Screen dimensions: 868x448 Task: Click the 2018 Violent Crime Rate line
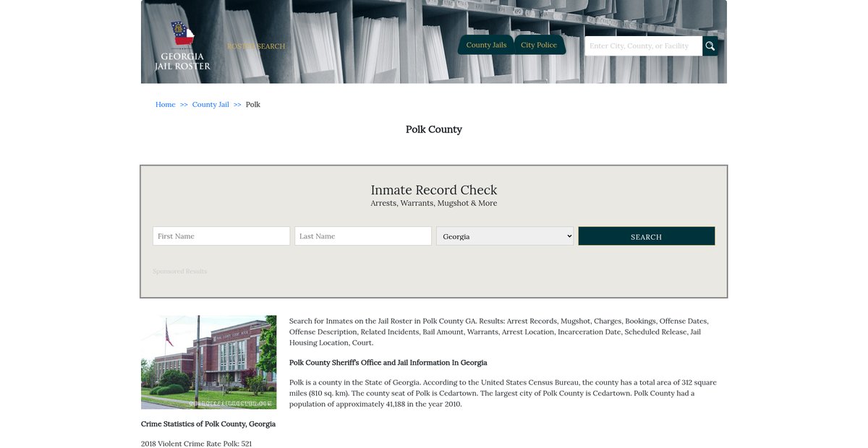click(196, 444)
